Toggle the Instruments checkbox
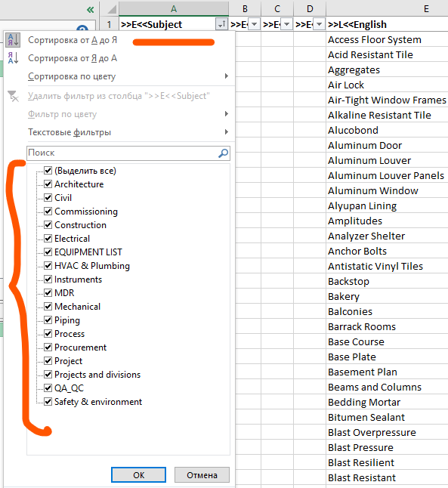 tap(48, 280)
